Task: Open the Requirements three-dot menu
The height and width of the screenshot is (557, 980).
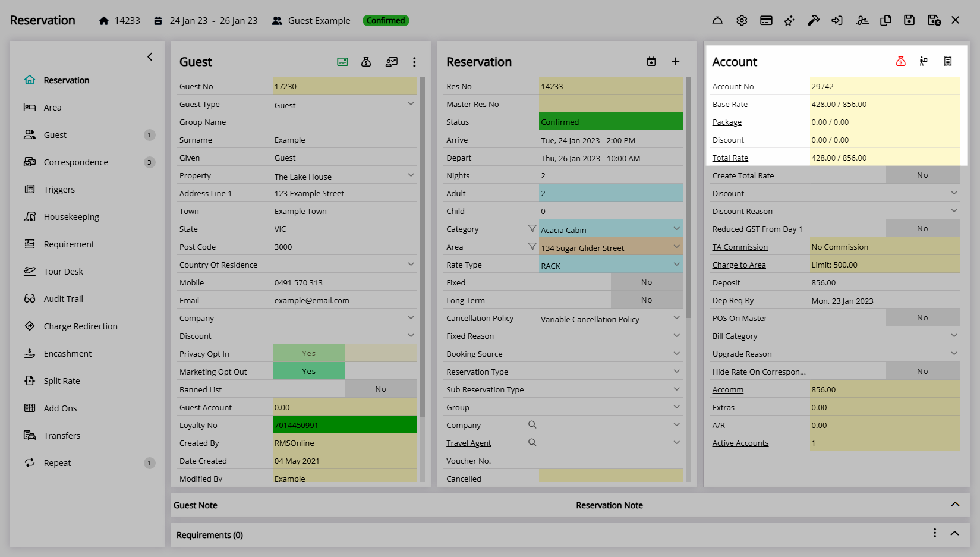Action: pos(935,533)
